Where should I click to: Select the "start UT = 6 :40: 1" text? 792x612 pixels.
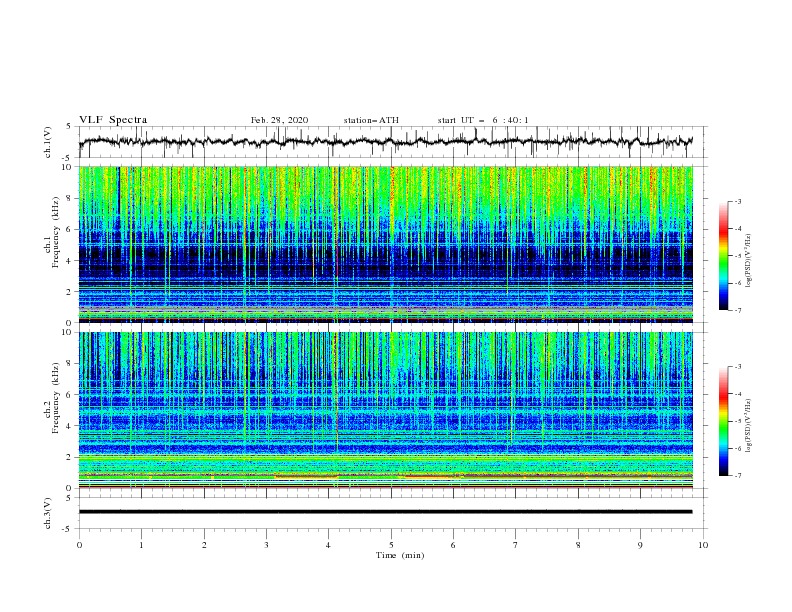[483, 120]
